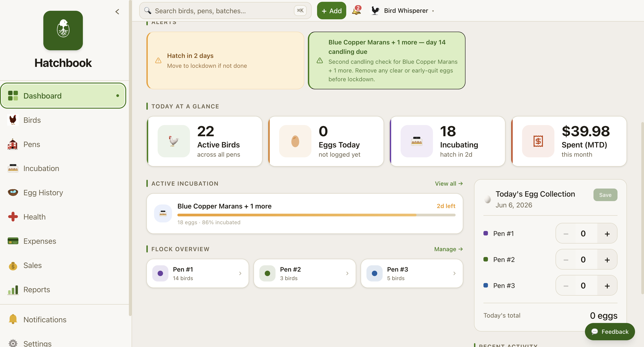Click the warning icon on candling alert
The image size is (644, 347).
[x=320, y=60]
